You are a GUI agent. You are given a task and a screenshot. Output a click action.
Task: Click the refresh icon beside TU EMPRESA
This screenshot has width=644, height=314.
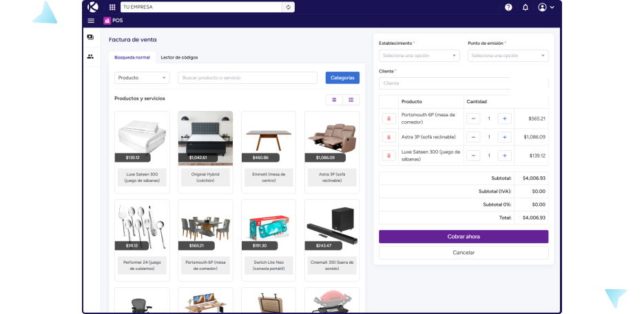[x=289, y=7]
